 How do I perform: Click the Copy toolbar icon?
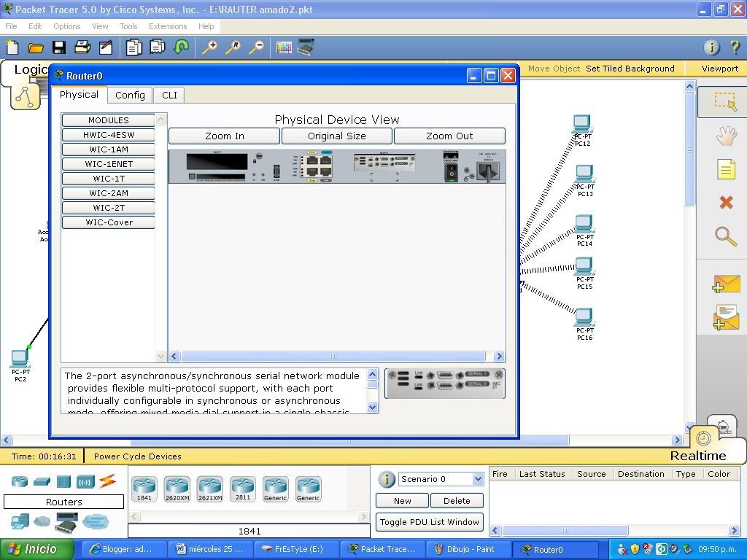coord(134,47)
